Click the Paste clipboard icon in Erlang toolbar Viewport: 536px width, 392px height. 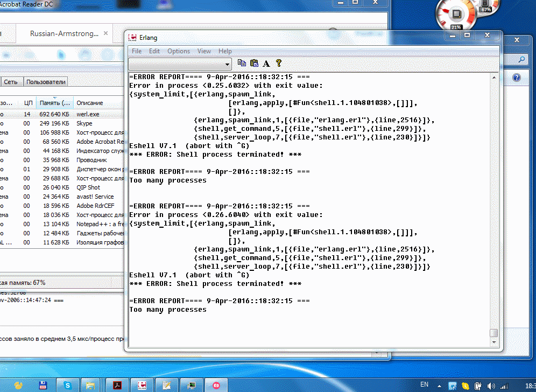[x=254, y=63]
